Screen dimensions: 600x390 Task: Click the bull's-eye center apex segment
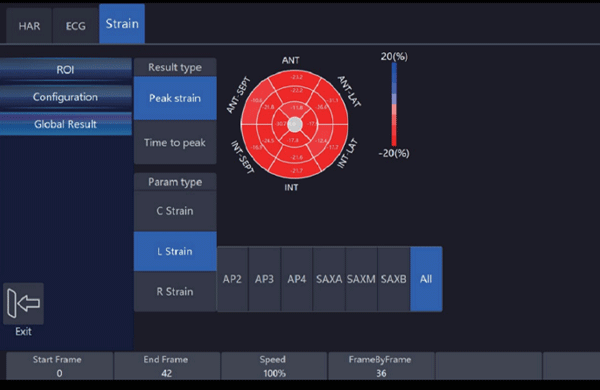coord(295,124)
